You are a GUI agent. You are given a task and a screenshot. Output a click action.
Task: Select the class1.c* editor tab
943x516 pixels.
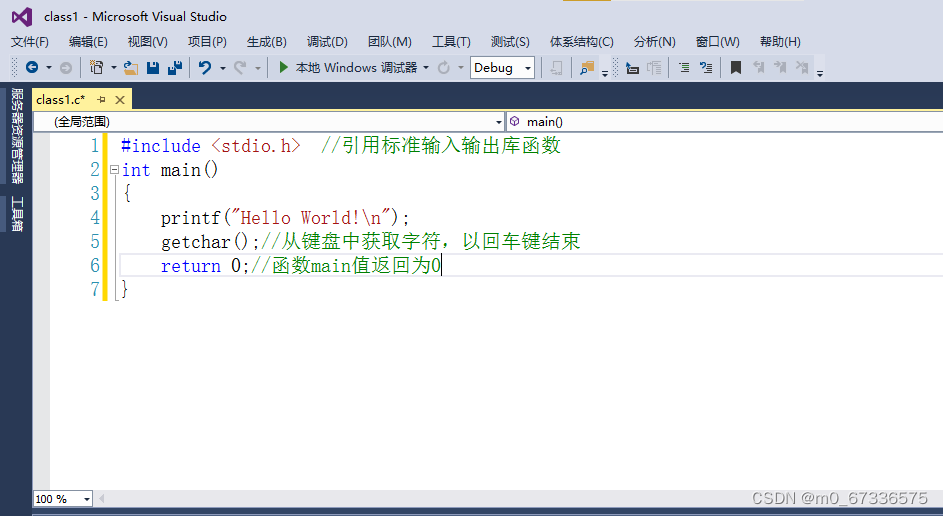(61, 99)
